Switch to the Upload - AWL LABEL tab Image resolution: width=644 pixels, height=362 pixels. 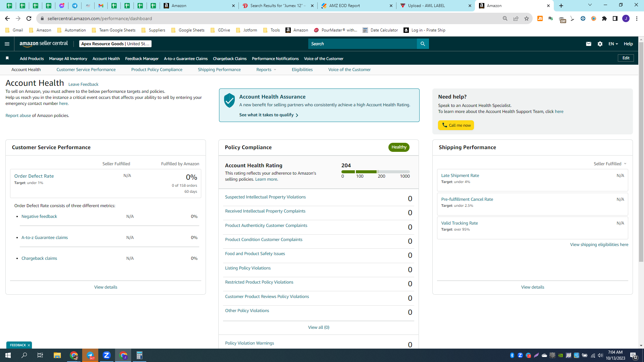[436, 6]
